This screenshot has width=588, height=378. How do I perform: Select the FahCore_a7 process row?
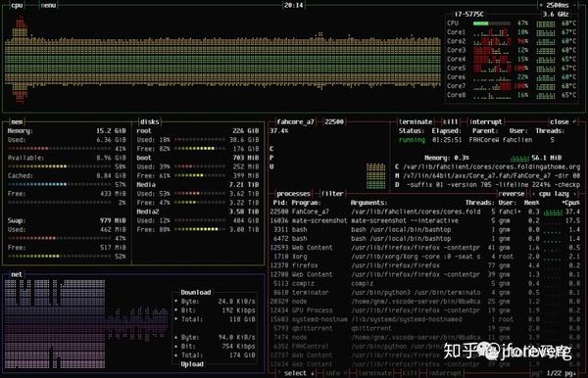point(425,212)
